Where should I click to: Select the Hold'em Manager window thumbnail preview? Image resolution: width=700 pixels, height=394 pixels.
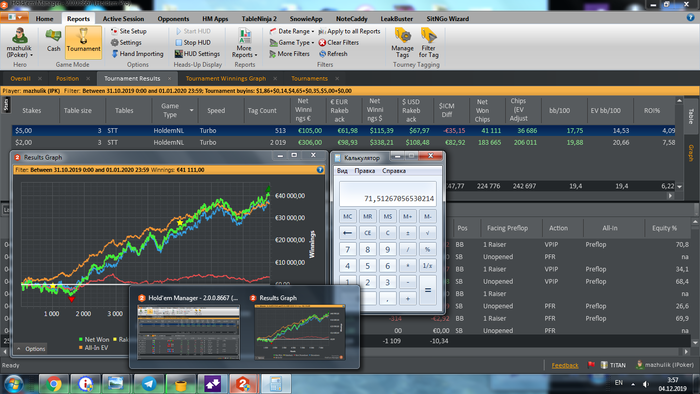tap(188, 332)
